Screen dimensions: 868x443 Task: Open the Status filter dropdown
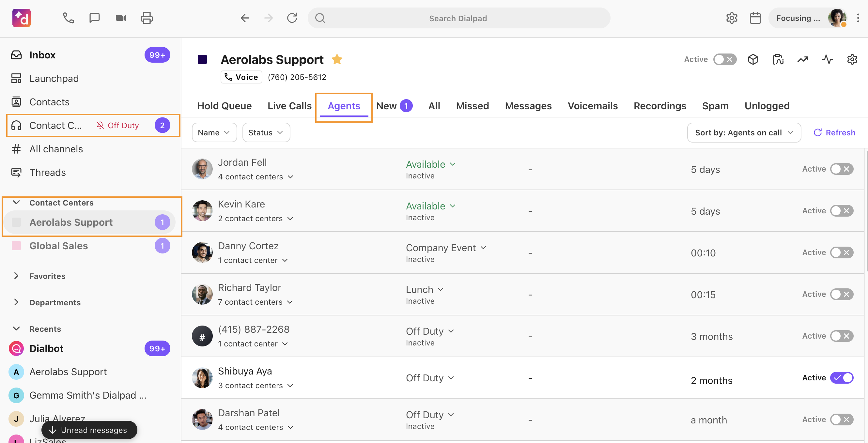point(266,132)
